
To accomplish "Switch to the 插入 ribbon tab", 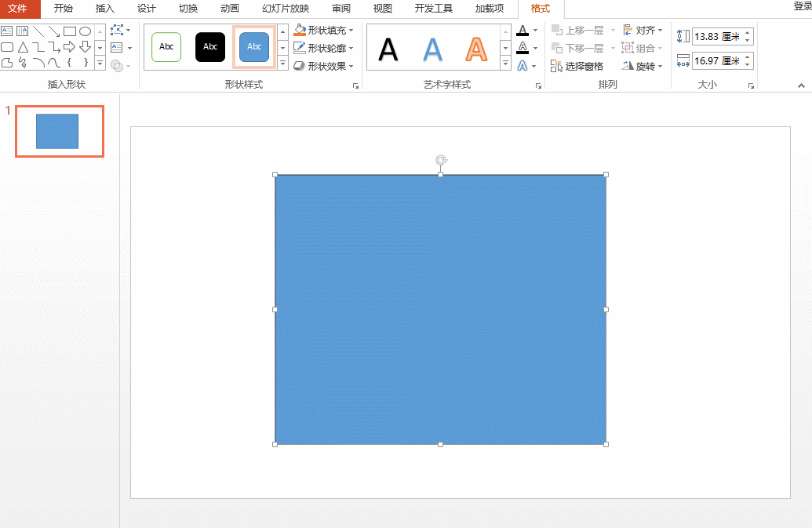I will pyautogui.click(x=104, y=9).
